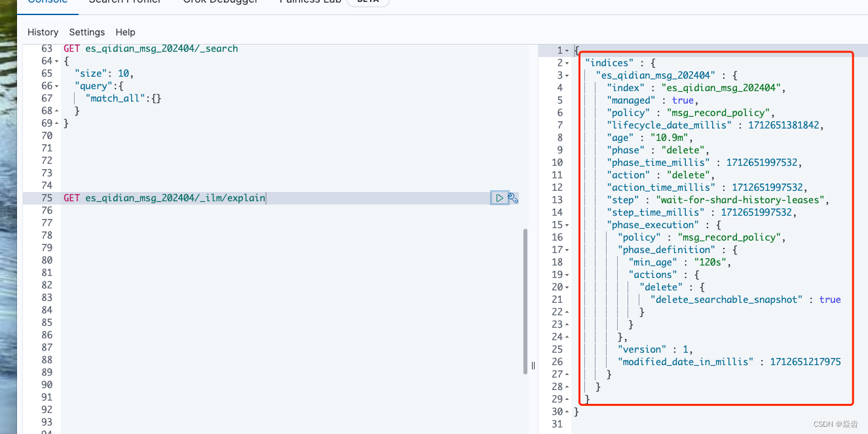This screenshot has width=868, height=434.
Task: Send the request using the green play icon
Action: [x=499, y=197]
